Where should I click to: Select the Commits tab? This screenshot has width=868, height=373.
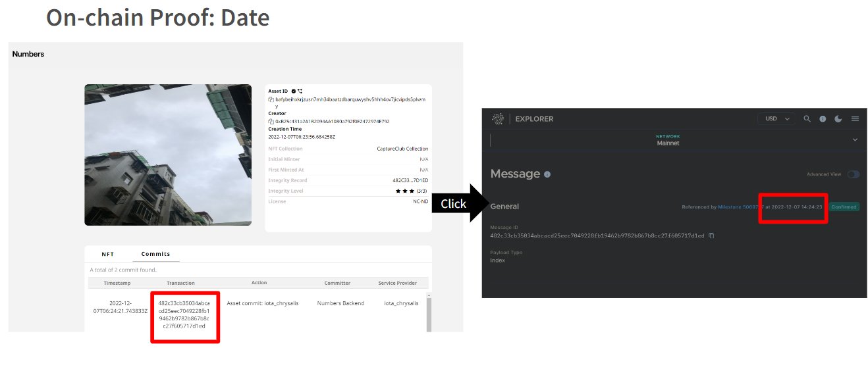tap(156, 253)
